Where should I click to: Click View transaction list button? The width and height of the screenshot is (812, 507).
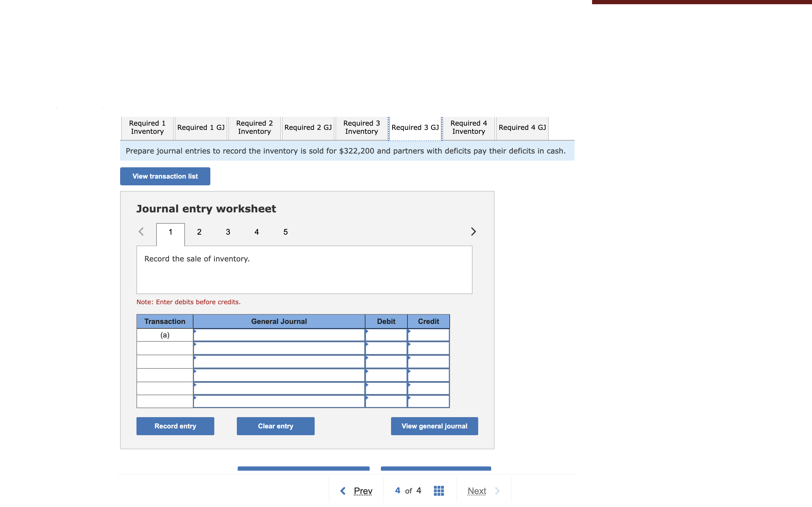165,176
